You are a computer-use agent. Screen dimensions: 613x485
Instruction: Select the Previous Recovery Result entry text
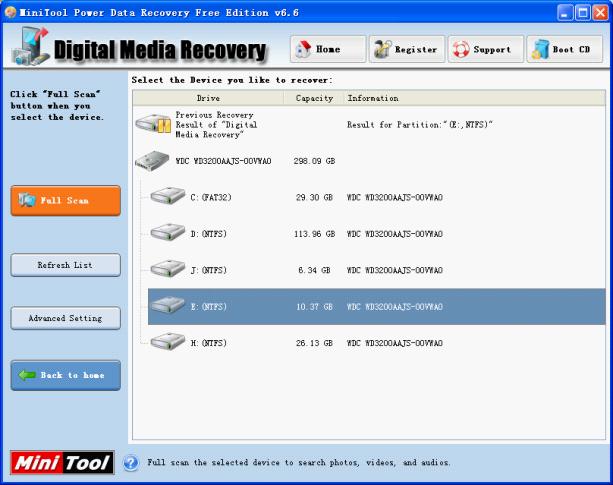[x=216, y=125]
